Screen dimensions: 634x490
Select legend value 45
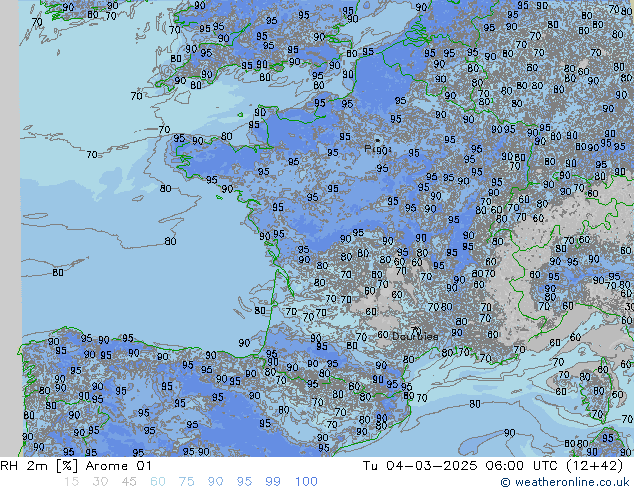pos(129,482)
